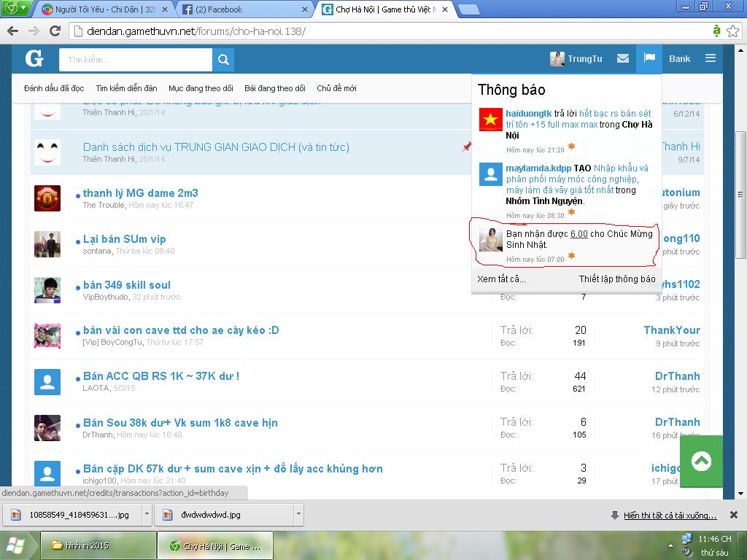Open the Bank link in header
Viewport: 747px width, 560px height.
[679, 58]
